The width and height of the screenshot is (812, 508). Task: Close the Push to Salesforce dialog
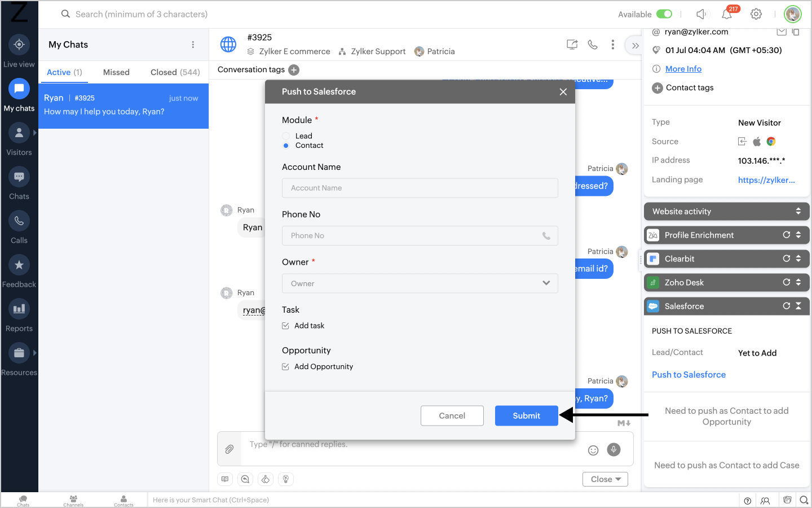563,91
